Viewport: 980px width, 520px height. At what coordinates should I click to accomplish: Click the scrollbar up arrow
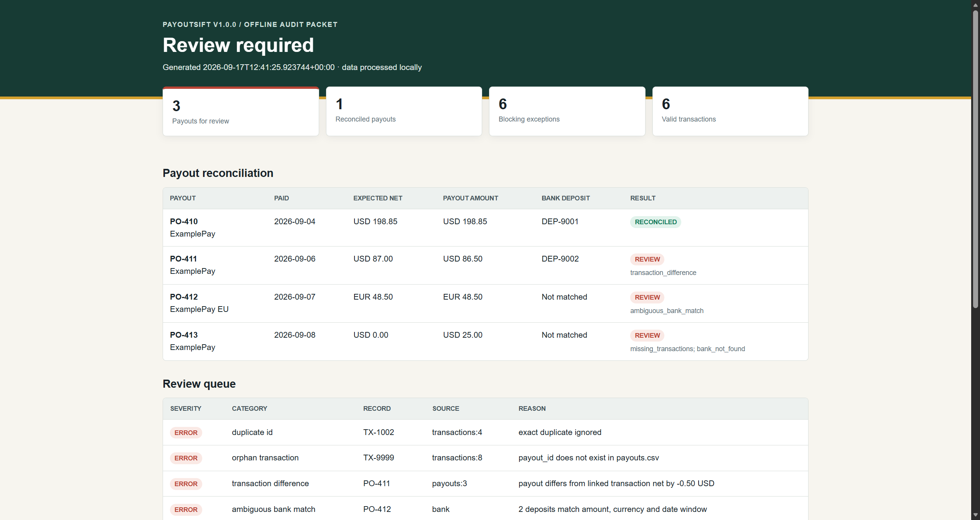coord(975,5)
